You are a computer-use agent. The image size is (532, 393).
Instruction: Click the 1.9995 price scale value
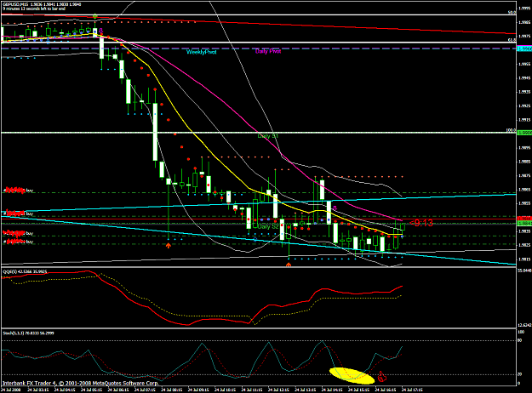524,9
